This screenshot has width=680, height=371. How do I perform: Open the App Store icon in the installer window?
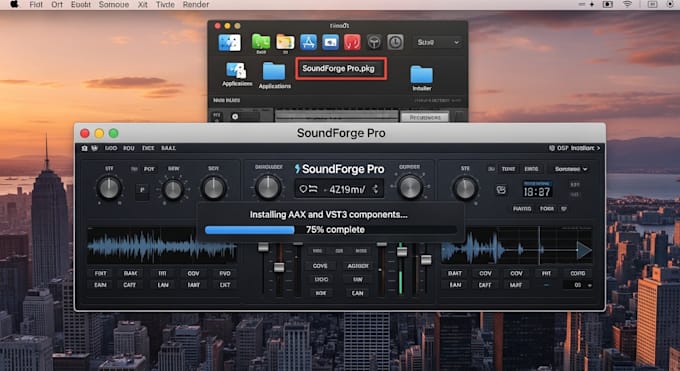pos(308,42)
